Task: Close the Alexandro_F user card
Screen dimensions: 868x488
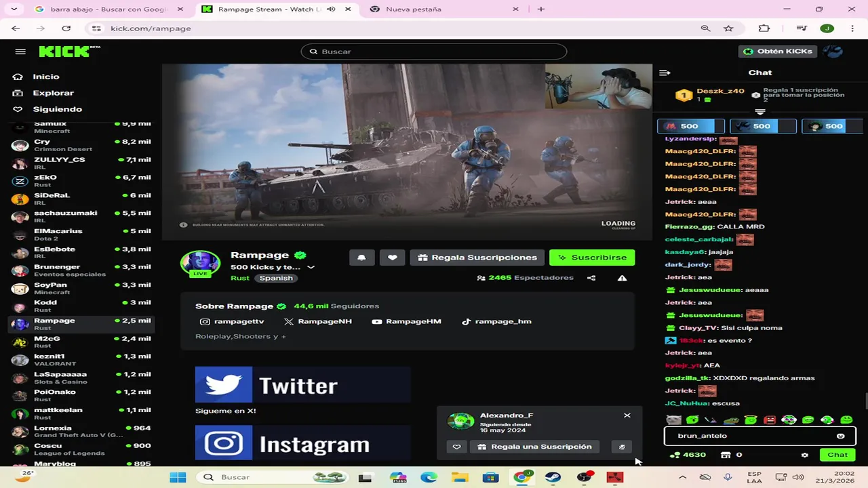Action: coord(627,415)
